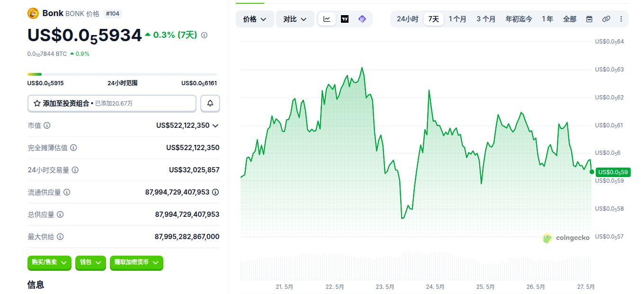
Task: Click the US$32,025,857 volume value
Action: (194, 170)
